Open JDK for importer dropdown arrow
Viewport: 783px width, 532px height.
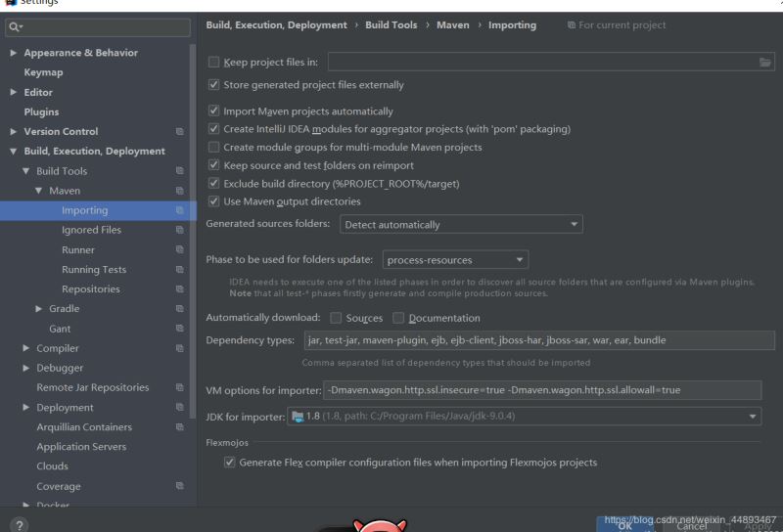(752, 417)
